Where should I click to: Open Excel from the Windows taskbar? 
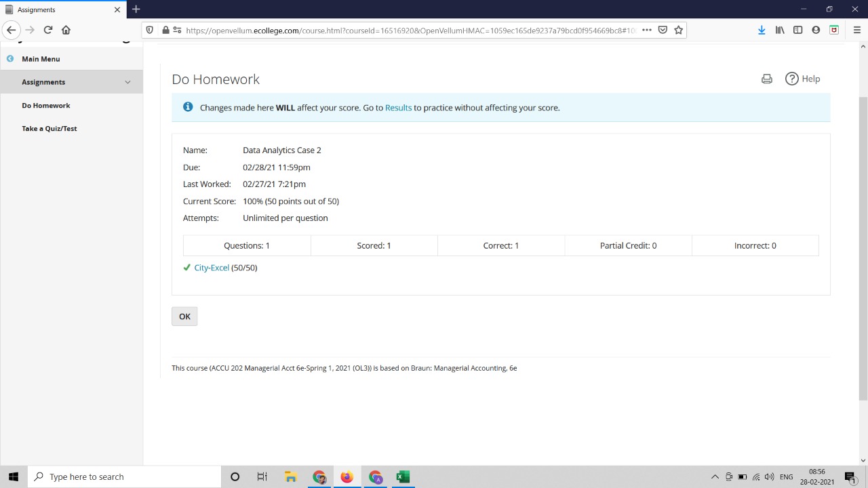click(x=403, y=476)
